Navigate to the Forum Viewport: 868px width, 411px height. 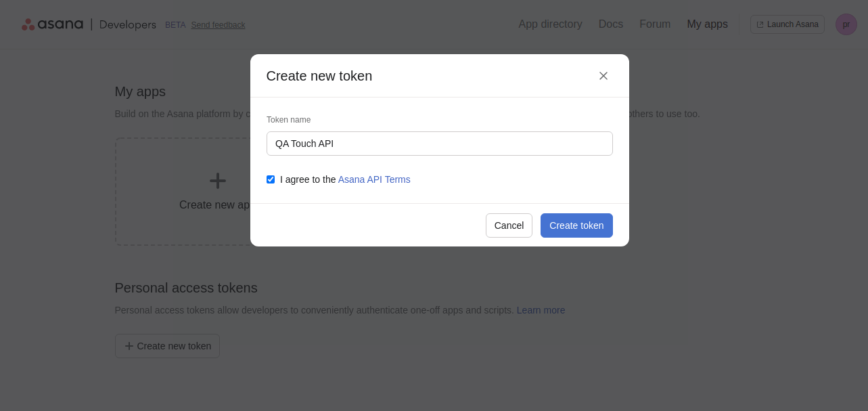tap(654, 24)
